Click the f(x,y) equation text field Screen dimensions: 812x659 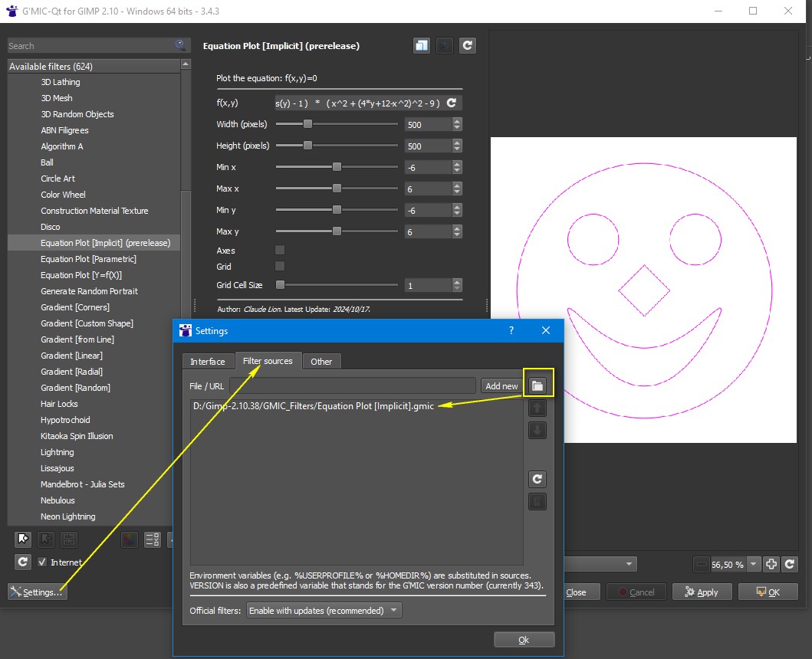[x=360, y=103]
